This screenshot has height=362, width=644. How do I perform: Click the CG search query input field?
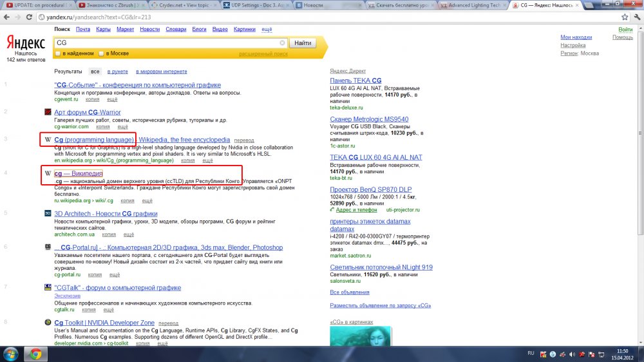tap(167, 43)
